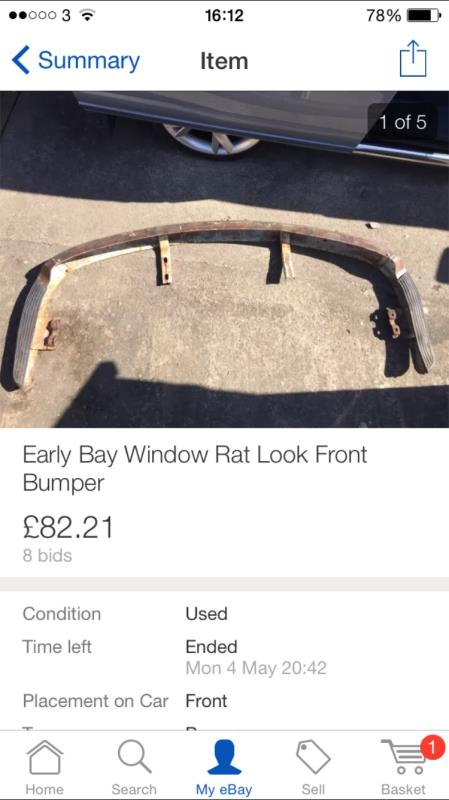Open the Search magnifier tab

coord(134,757)
